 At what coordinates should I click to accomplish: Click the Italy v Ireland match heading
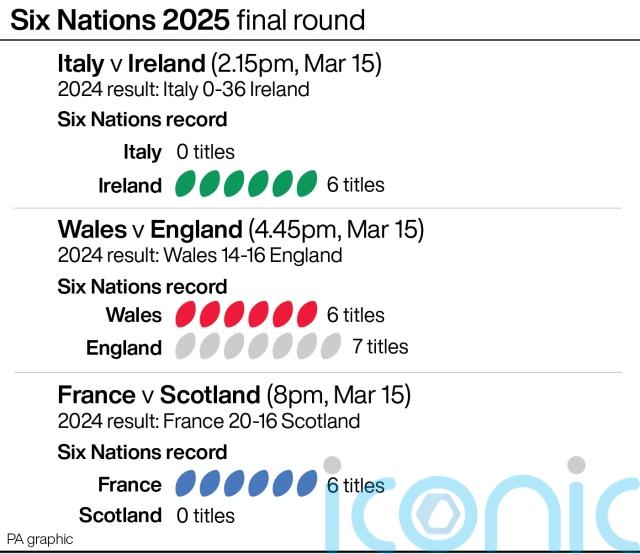pyautogui.click(x=220, y=63)
